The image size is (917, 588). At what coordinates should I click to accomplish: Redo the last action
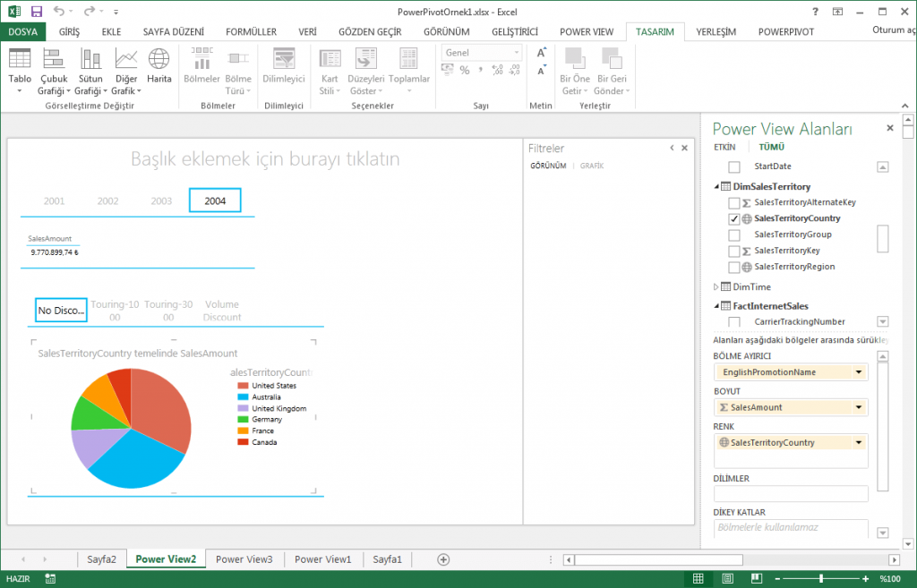coord(89,11)
